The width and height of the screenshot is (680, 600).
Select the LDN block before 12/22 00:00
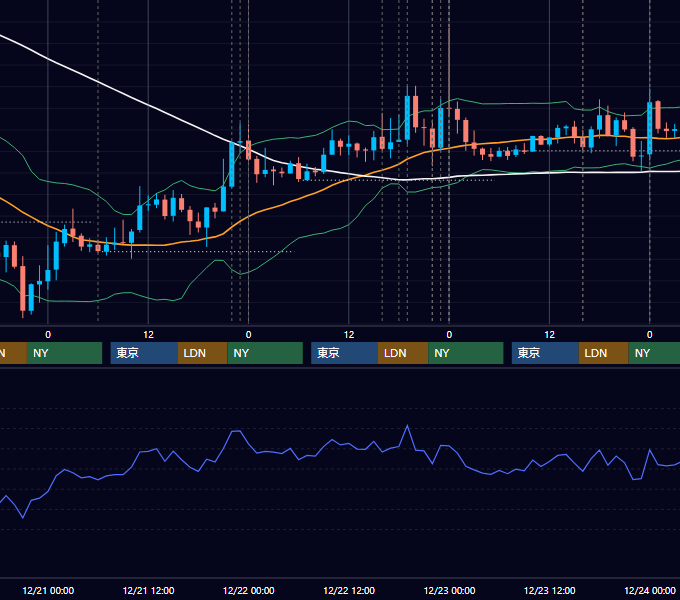click(203, 353)
